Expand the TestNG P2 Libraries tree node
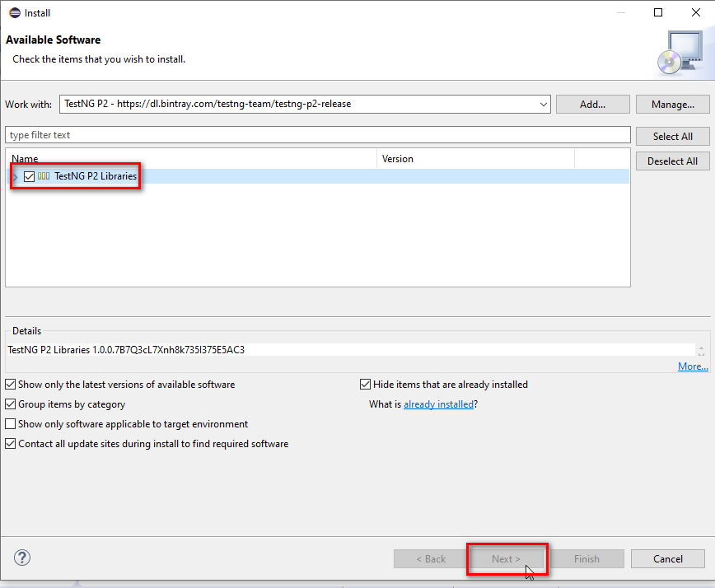 (16, 177)
